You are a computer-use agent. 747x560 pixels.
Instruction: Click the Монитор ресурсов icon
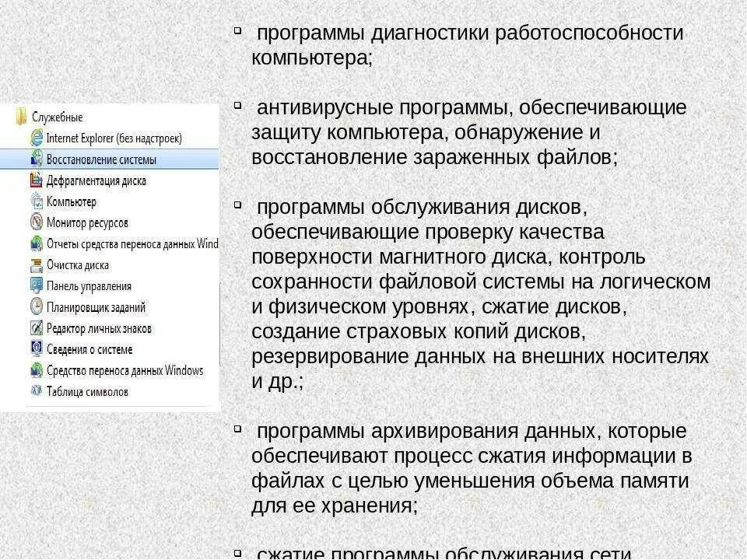[x=37, y=222]
